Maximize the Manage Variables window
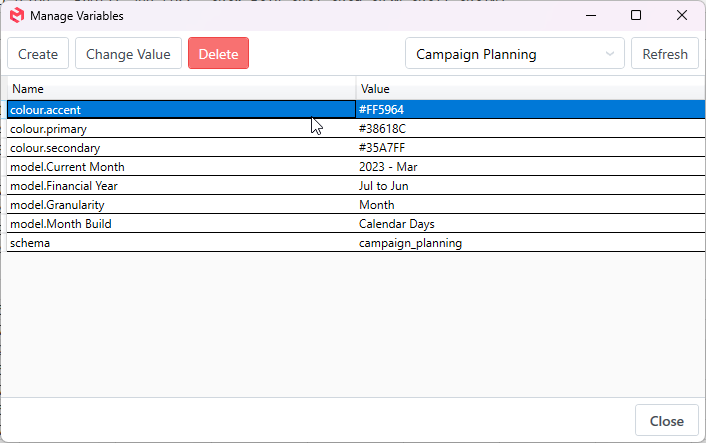Image resolution: width=706 pixels, height=443 pixels. point(636,16)
